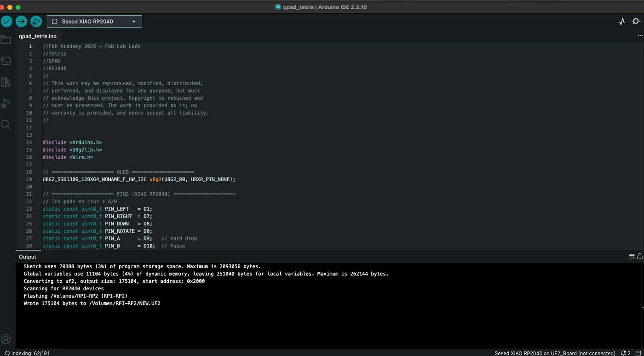644x356 pixels.
Task: Open the Sketchbook folder panel
Action: [6, 40]
